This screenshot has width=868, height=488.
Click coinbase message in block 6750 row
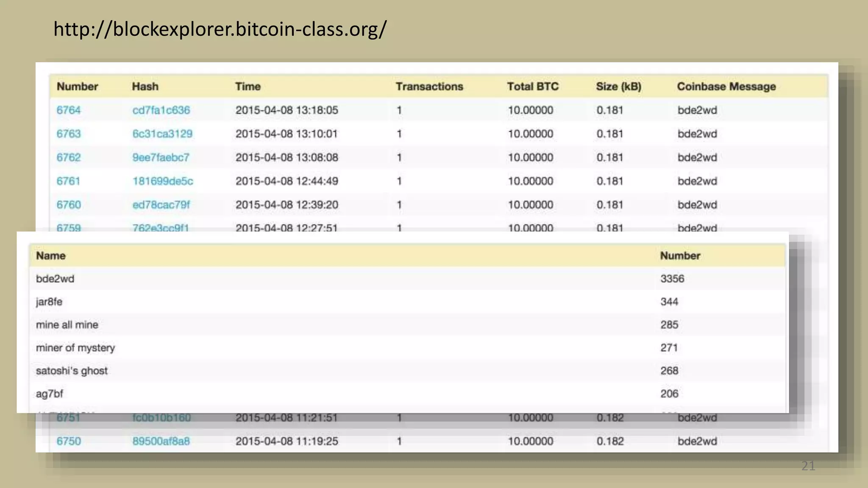[697, 441]
